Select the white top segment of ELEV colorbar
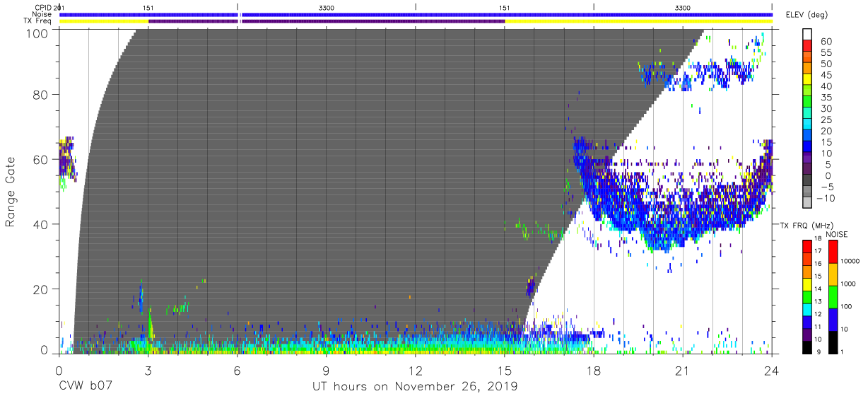The width and height of the screenshot is (868, 401). click(808, 35)
